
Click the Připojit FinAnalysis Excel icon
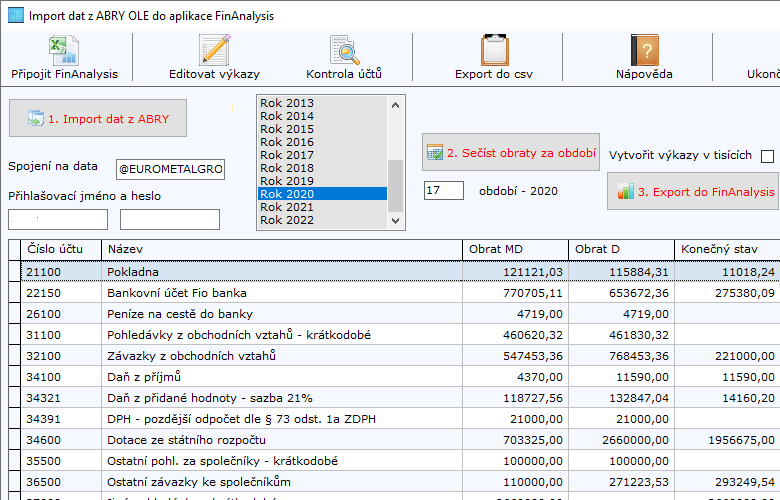coord(64,50)
